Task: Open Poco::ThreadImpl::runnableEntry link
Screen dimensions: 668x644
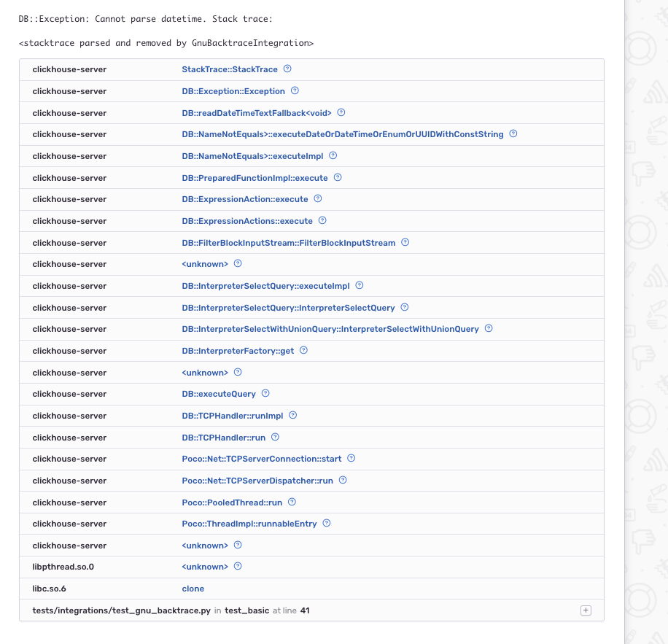Action: point(249,524)
